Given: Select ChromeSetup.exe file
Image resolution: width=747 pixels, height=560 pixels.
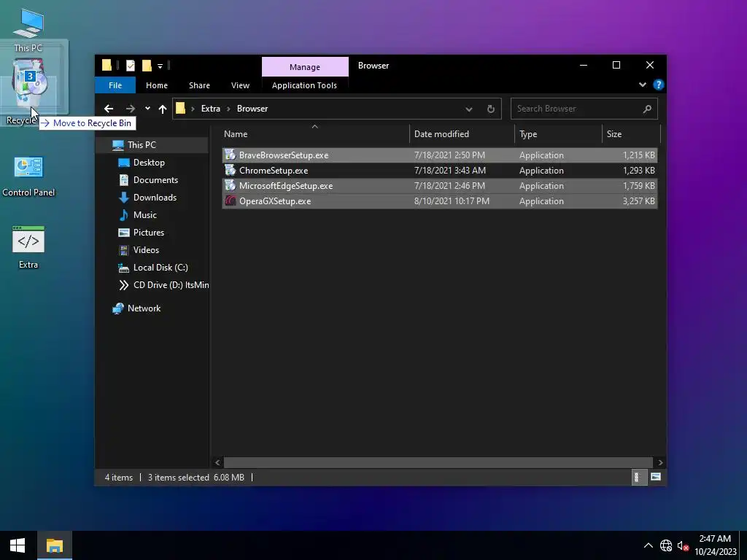Looking at the screenshot, I should (439, 171).
